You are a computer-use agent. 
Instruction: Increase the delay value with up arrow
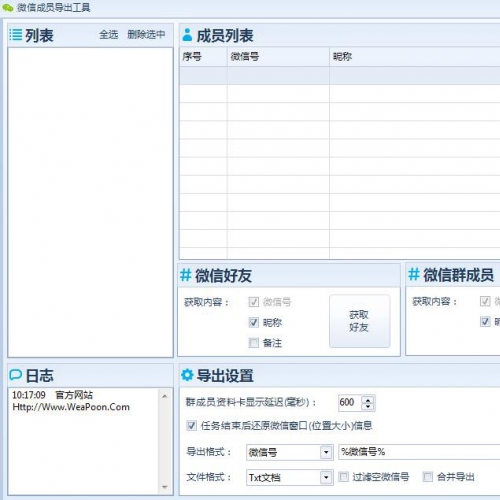tap(368, 399)
